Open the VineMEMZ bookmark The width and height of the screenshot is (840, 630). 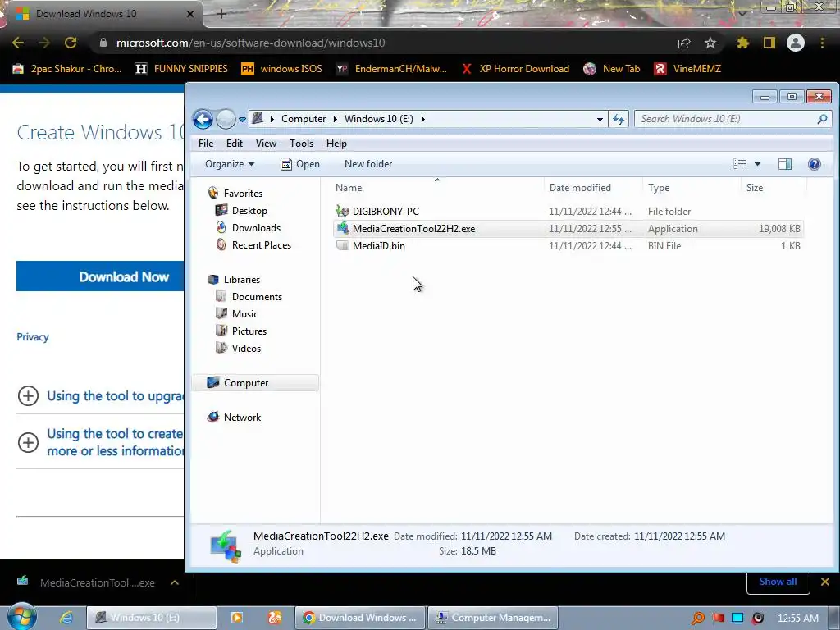[x=687, y=69]
